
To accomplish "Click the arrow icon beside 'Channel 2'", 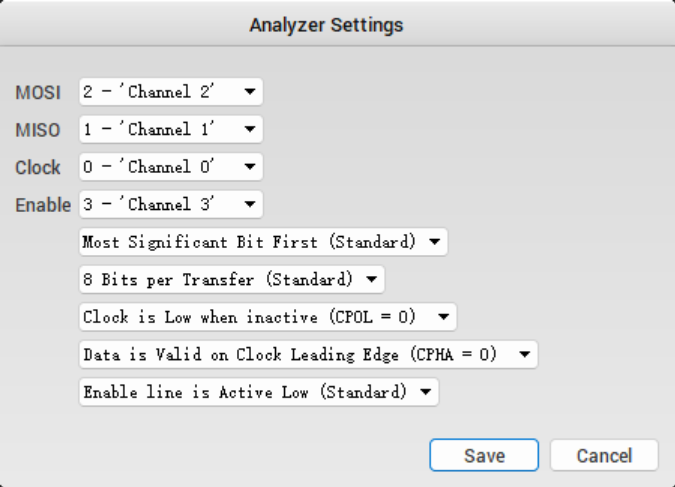I will 249,93.
